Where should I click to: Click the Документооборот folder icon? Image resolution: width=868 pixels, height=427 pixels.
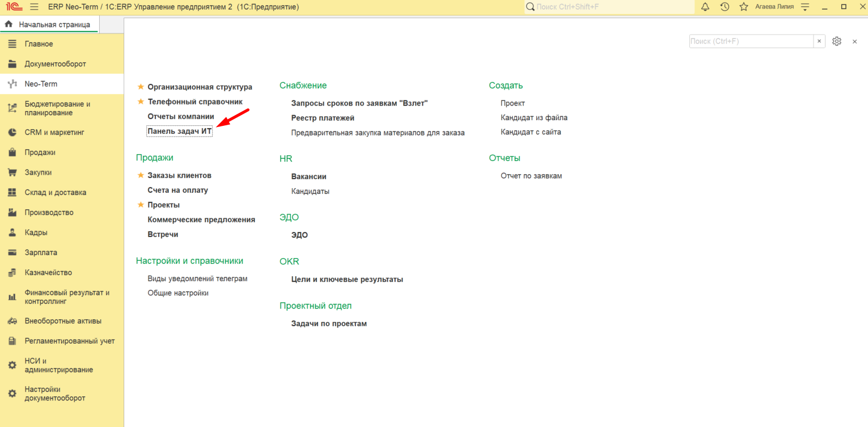click(x=12, y=64)
